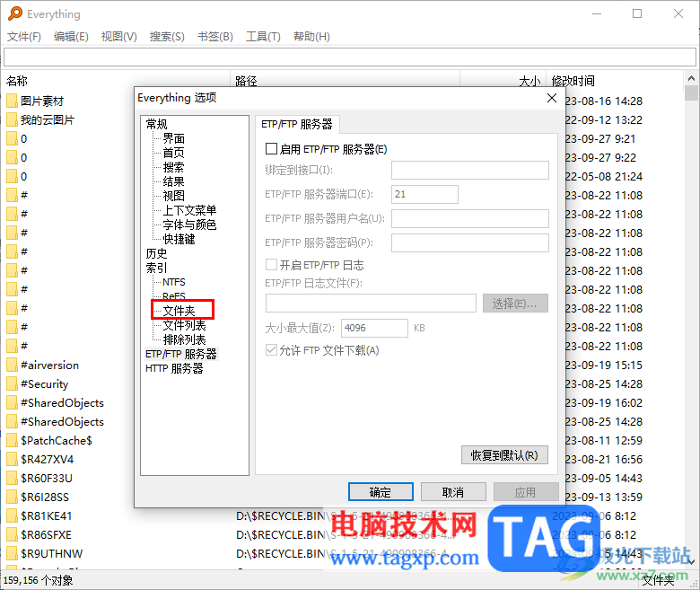Open the 书签(B) menu
Viewport: 700px width, 590px height.
pyautogui.click(x=215, y=37)
